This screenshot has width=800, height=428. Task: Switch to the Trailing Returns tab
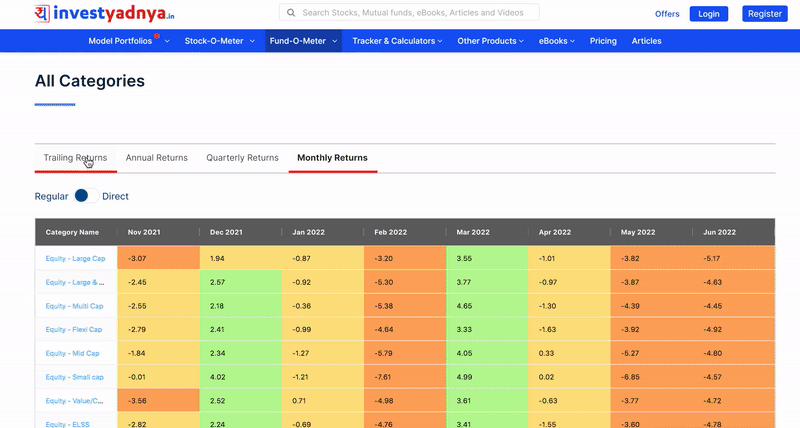pyautogui.click(x=75, y=158)
